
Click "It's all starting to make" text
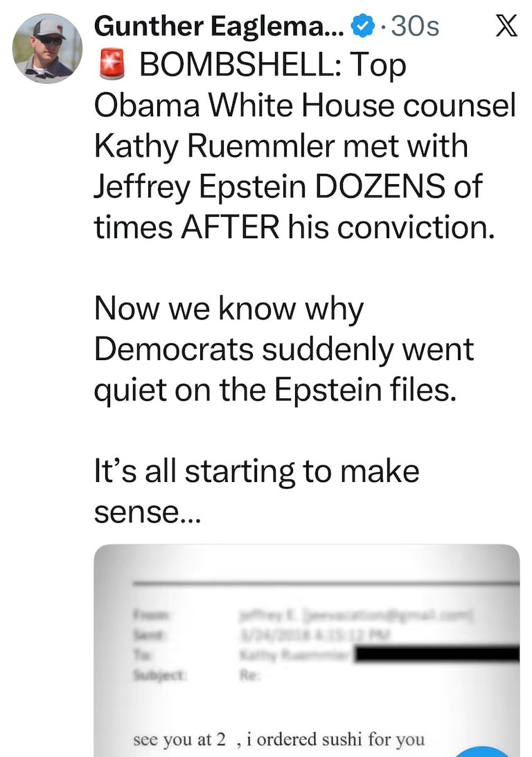256,470
